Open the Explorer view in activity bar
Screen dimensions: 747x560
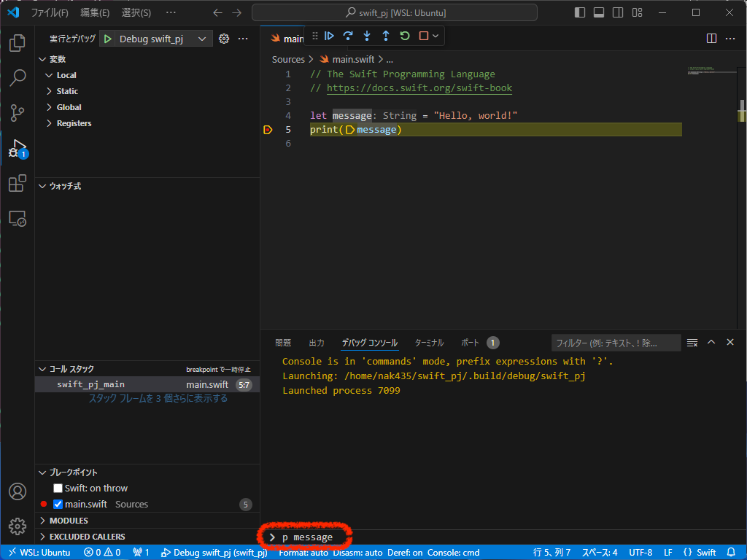pos(18,43)
